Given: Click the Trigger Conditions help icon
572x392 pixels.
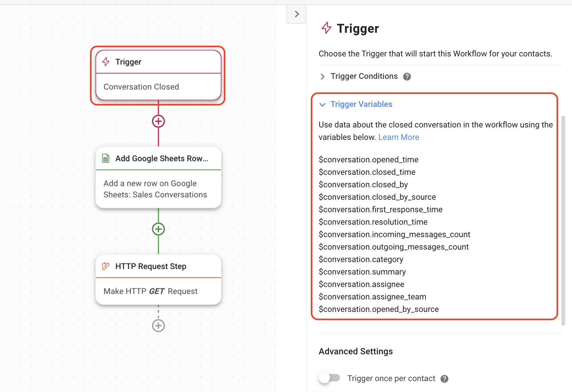Looking at the screenshot, I should (407, 77).
